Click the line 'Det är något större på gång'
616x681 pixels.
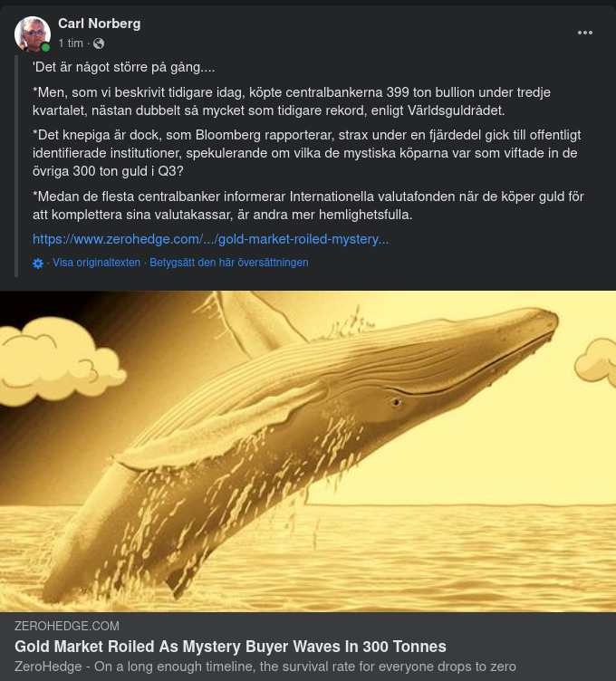pyautogui.click(x=124, y=67)
